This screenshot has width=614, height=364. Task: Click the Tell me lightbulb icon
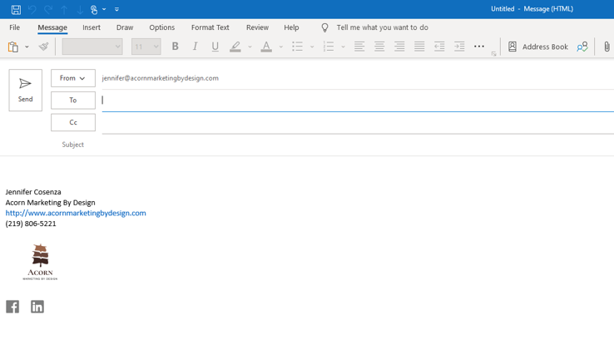[324, 27]
